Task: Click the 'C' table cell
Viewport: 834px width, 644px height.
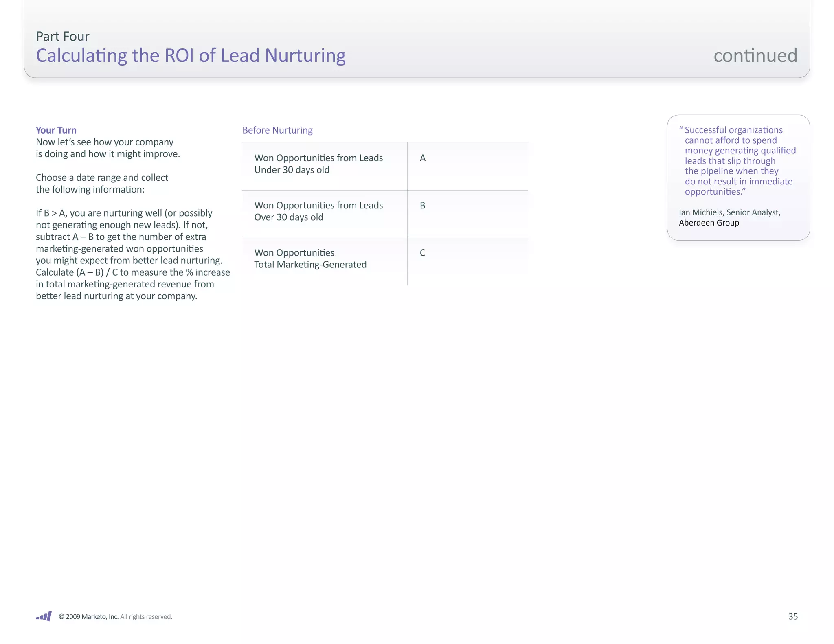Action: tap(468, 261)
